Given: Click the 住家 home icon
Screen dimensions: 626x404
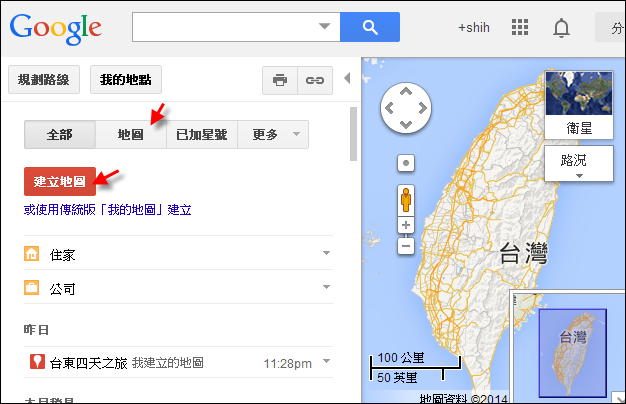Looking at the screenshot, I should [32, 253].
